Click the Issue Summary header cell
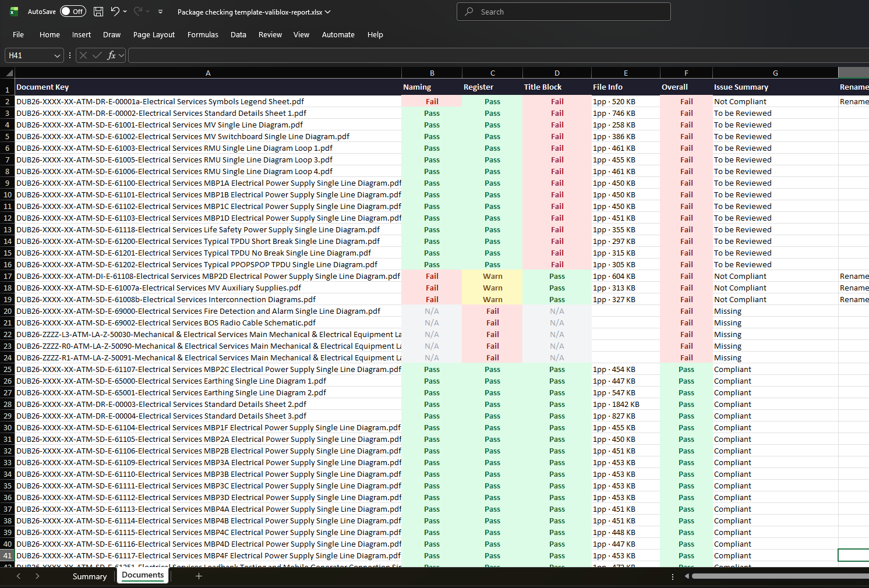This screenshot has height=588, width=869. click(x=775, y=87)
